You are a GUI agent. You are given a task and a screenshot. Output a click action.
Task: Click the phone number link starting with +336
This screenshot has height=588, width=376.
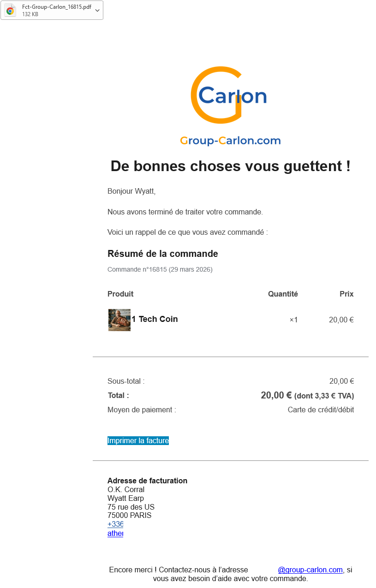(x=115, y=524)
